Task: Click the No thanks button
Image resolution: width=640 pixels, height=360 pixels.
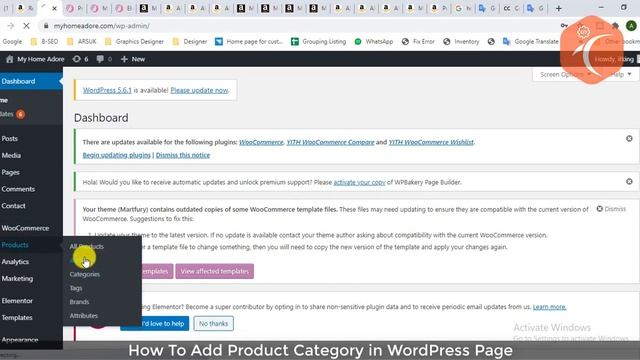Action: (x=213, y=324)
